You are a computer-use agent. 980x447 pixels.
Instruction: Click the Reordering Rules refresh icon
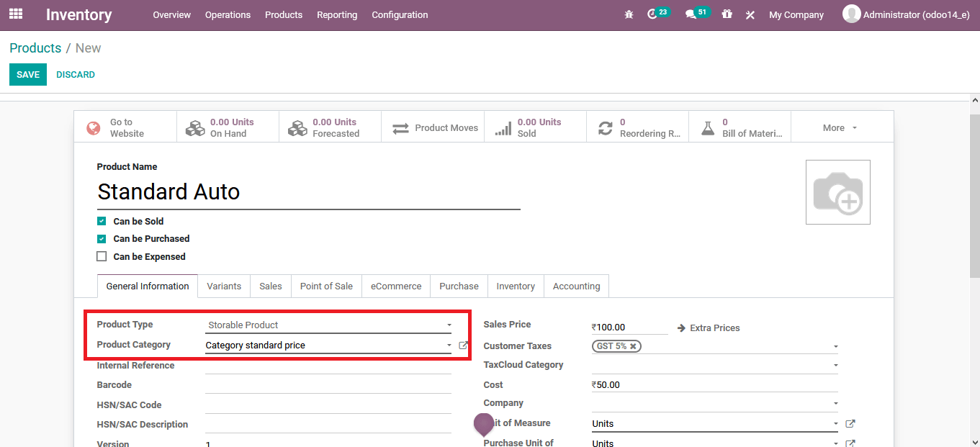pos(606,128)
